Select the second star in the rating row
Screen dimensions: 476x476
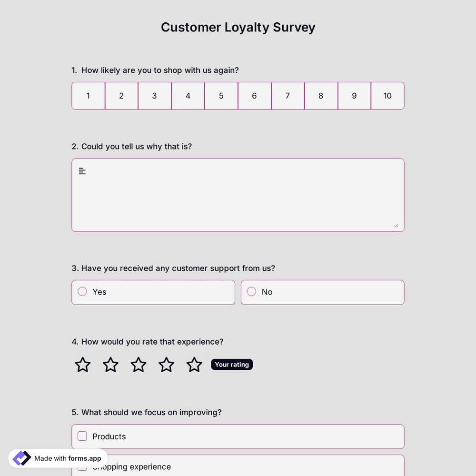110,365
